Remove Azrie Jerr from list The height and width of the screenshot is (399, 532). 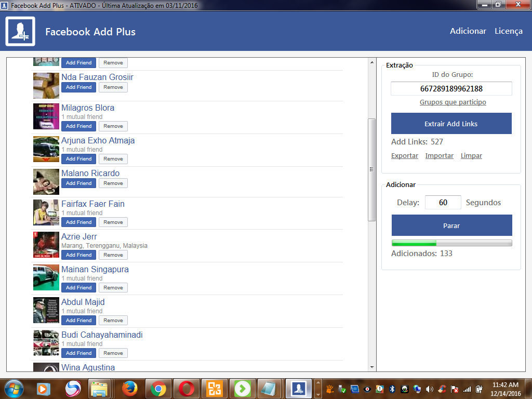click(x=113, y=255)
